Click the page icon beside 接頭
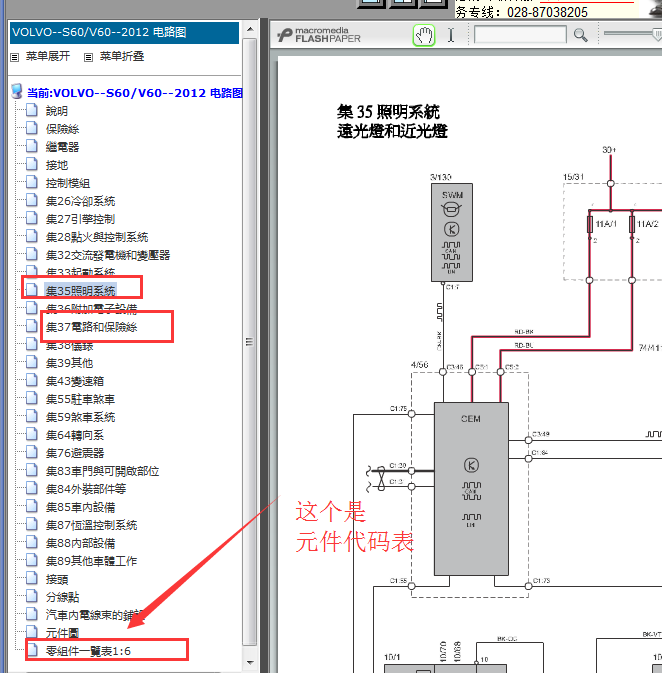 [31, 578]
